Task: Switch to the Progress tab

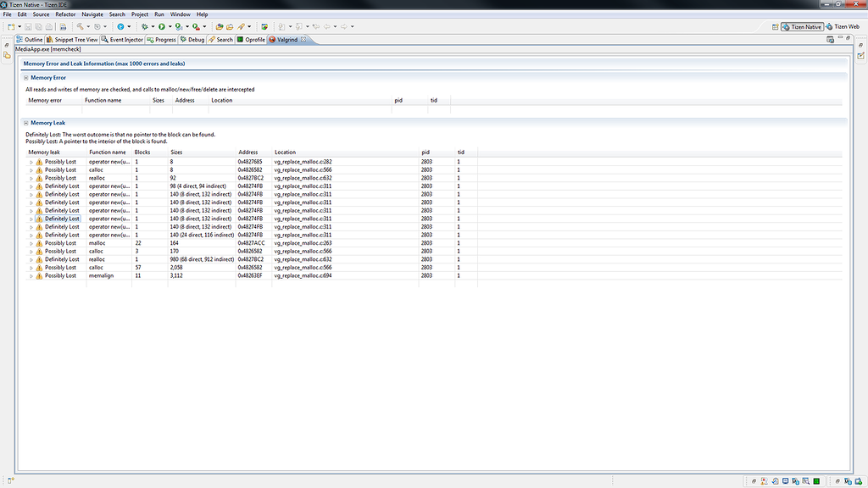Action: 161,39
